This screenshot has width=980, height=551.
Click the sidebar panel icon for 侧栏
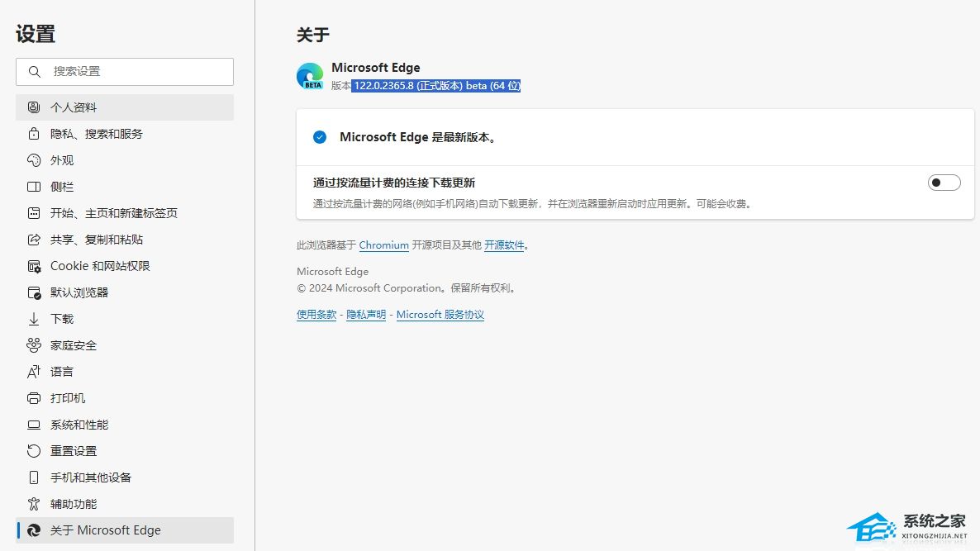[34, 187]
